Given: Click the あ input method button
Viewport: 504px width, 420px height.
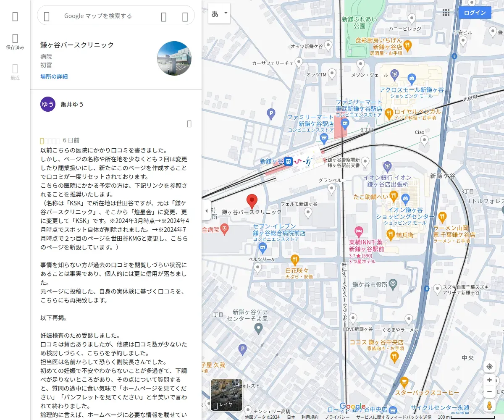Looking at the screenshot, I should 215,13.
